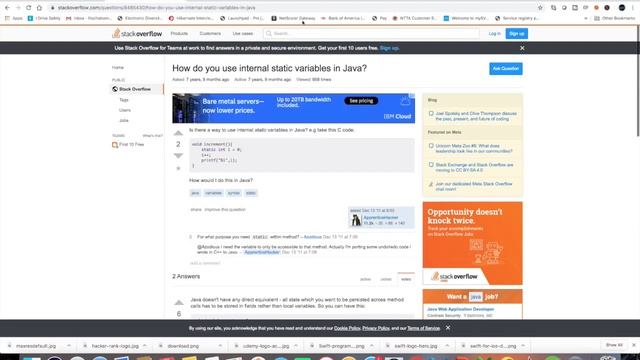Click the browser home icon
This screenshot has height=360, width=640.
(39, 8)
